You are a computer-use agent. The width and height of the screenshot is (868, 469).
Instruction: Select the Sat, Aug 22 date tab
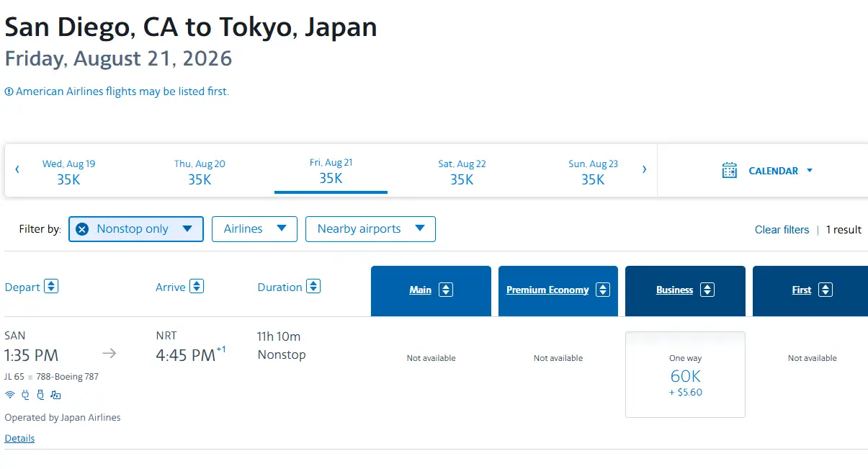pyautogui.click(x=462, y=171)
